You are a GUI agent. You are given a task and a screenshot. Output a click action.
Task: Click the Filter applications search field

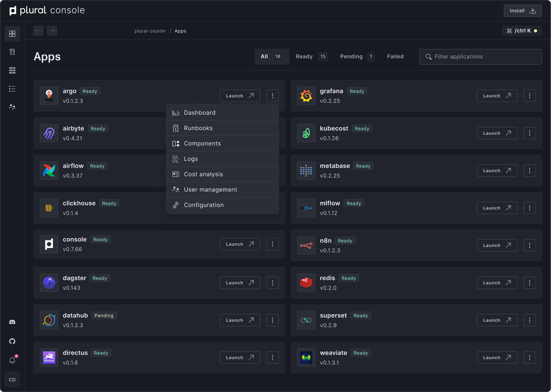(x=480, y=57)
